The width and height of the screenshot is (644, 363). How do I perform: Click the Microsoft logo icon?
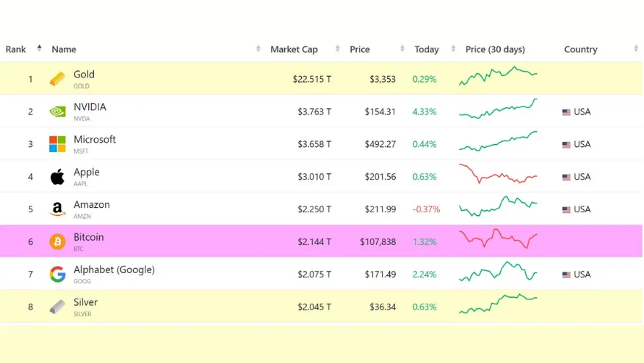click(x=57, y=144)
